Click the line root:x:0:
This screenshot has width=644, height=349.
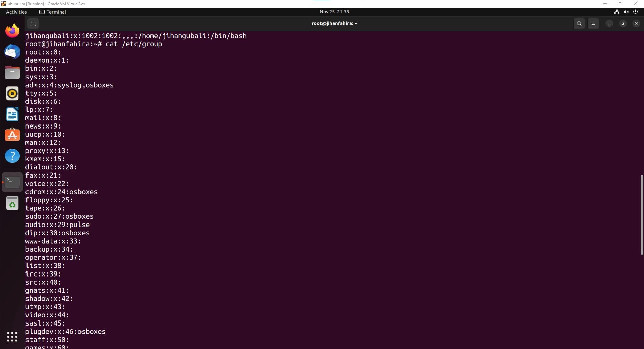click(x=43, y=52)
